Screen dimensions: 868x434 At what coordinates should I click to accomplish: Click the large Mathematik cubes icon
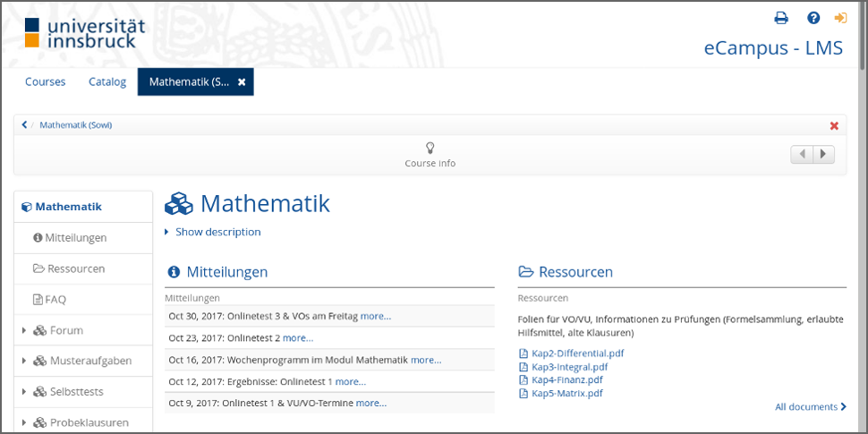click(179, 204)
